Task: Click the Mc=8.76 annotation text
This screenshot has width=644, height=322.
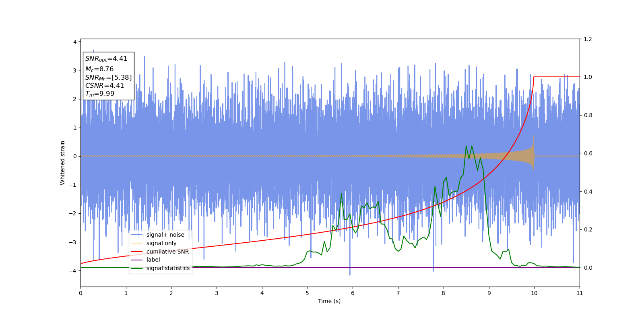Action: (99, 69)
